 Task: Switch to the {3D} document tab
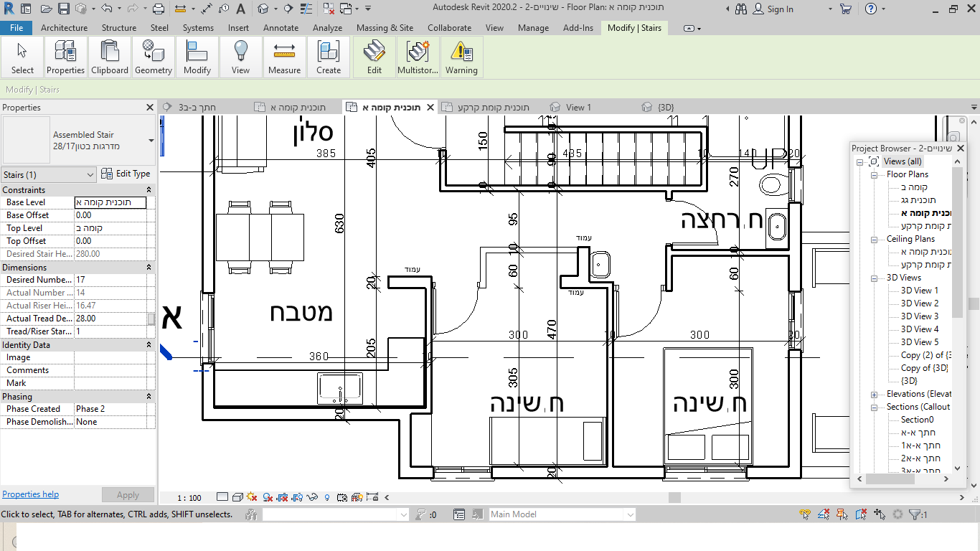(x=666, y=107)
